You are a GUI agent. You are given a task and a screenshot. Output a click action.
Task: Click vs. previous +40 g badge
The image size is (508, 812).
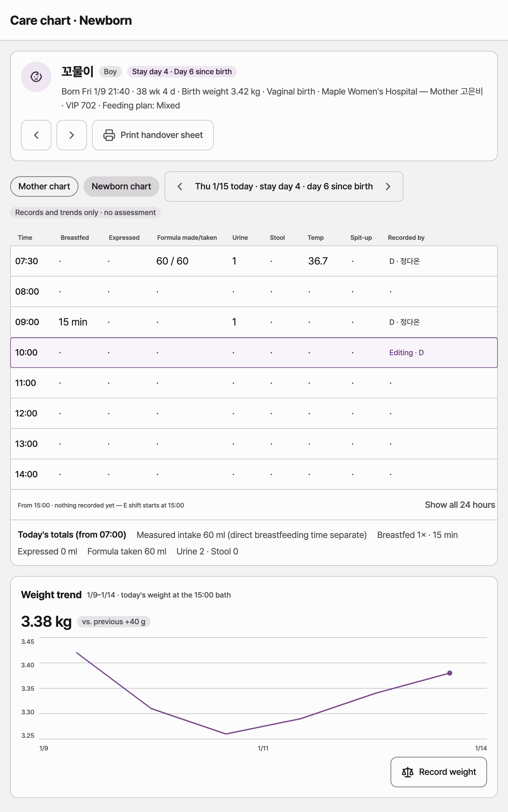pos(114,622)
